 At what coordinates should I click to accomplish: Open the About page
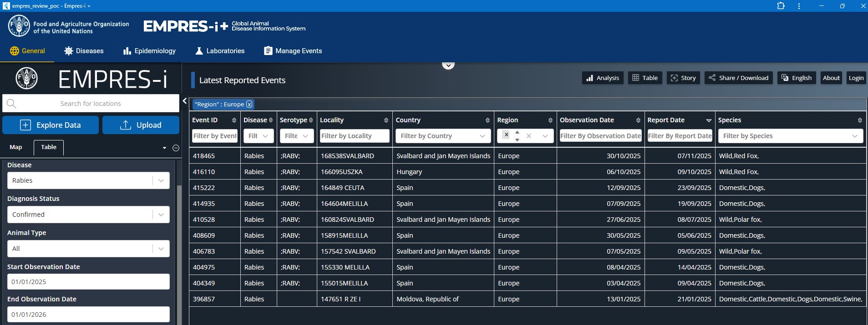pos(831,78)
